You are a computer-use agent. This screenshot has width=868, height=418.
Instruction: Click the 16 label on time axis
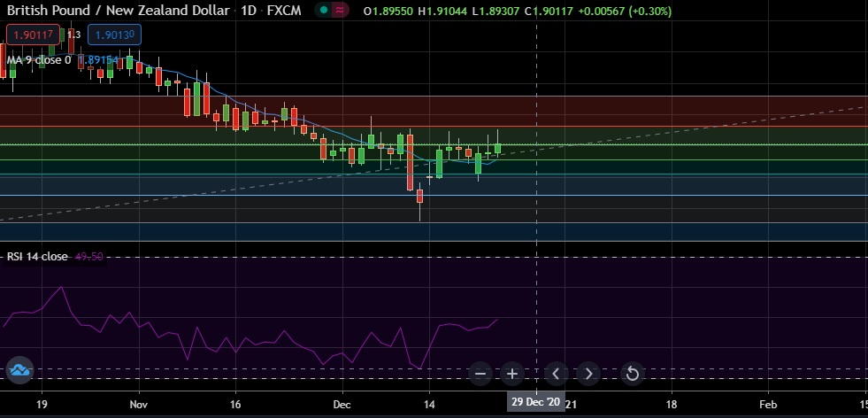[x=235, y=404]
